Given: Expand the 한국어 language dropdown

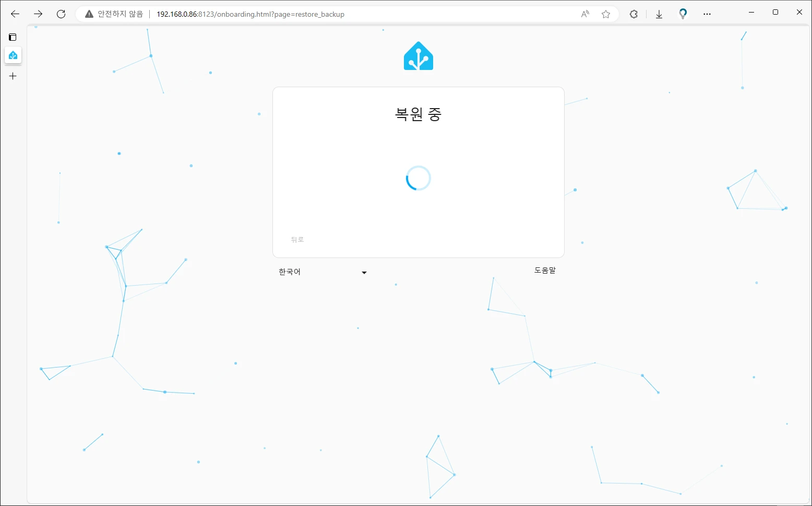Looking at the screenshot, I should (x=323, y=272).
